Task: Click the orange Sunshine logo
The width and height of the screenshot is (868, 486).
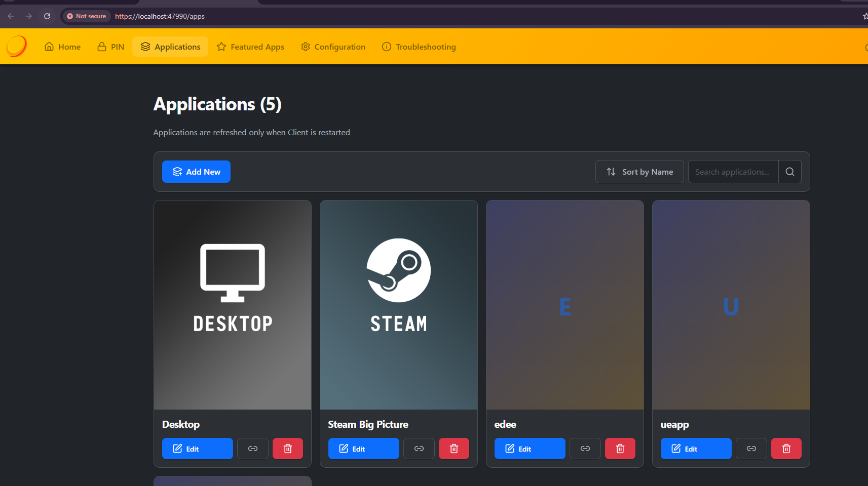Action: point(16,46)
